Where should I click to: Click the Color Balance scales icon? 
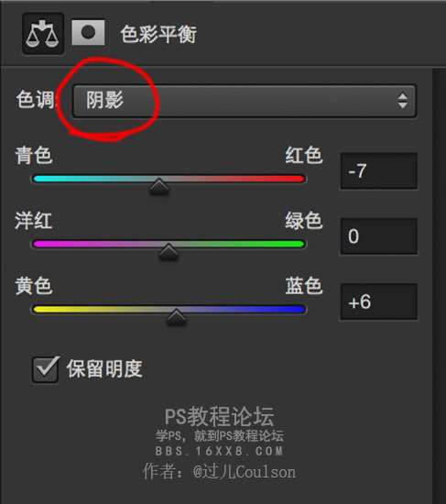pyautogui.click(x=43, y=33)
